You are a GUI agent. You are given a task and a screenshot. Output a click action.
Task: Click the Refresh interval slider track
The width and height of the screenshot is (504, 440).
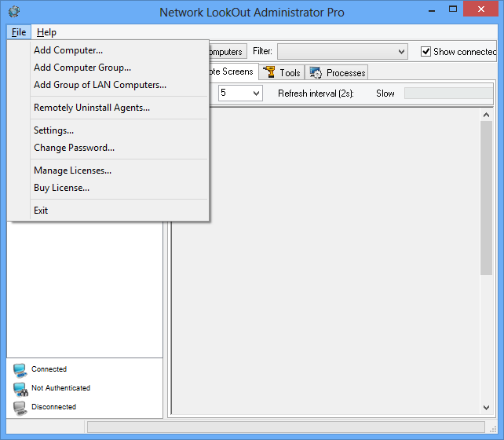[x=449, y=93]
